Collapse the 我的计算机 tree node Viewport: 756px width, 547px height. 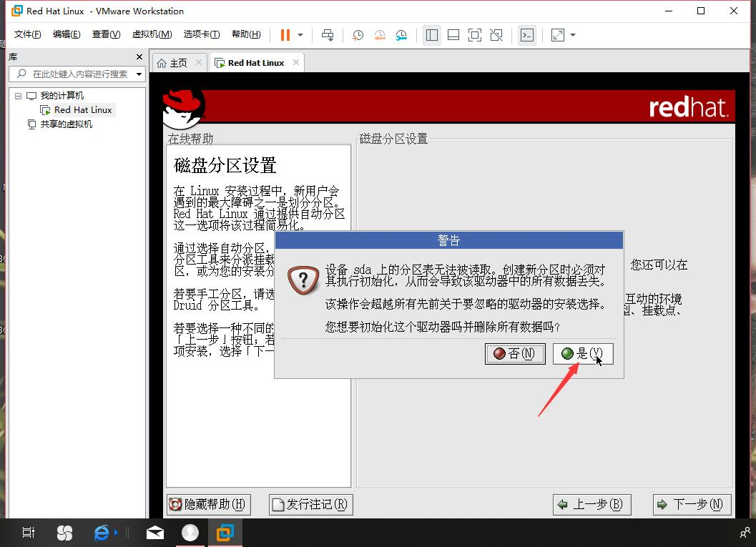coord(19,96)
